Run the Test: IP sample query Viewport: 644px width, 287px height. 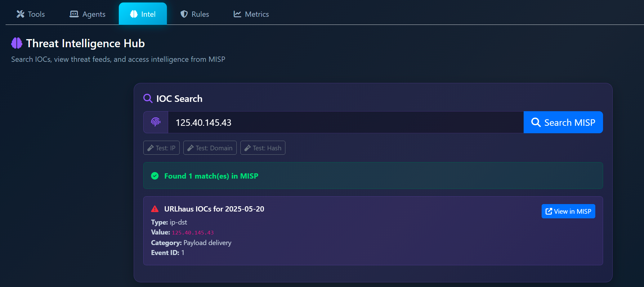161,148
